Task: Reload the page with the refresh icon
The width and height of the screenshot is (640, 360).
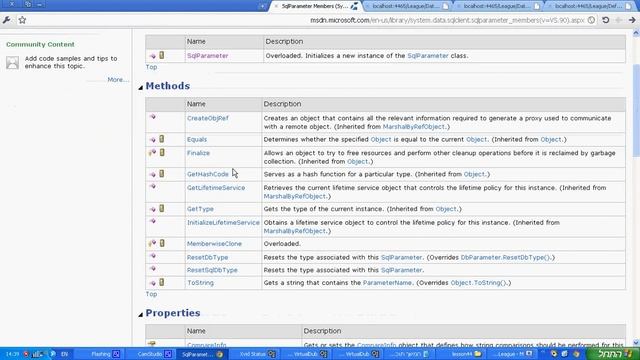Action: tap(606, 20)
